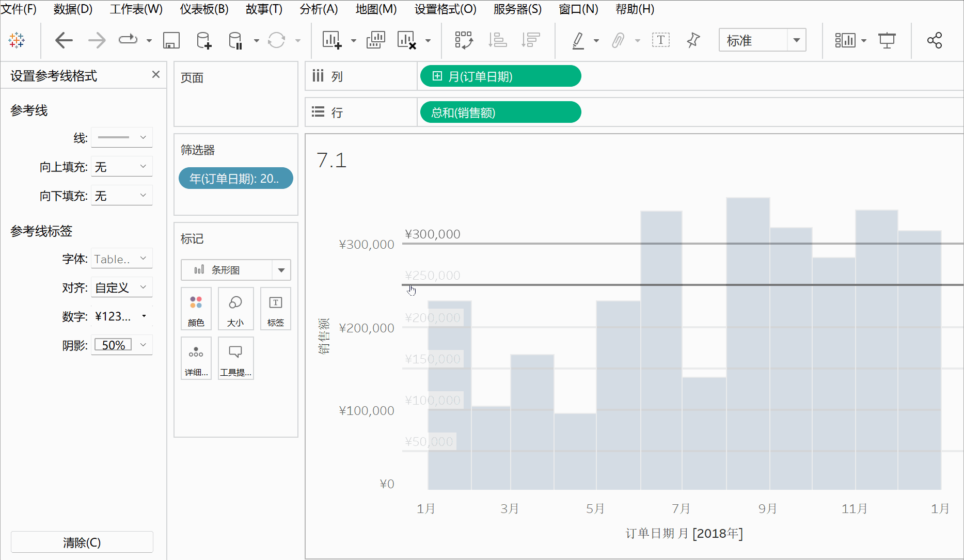Click the 工具提示 tooltip marks button
Viewport: 964px width, 560px height.
[x=235, y=358]
